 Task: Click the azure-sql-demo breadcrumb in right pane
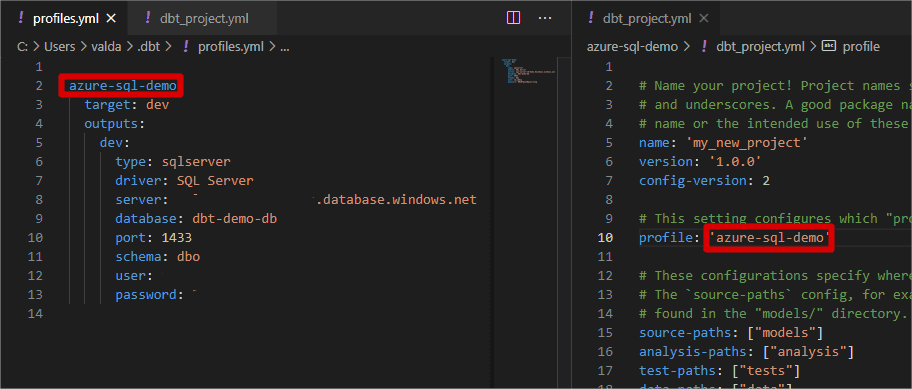[x=632, y=47]
